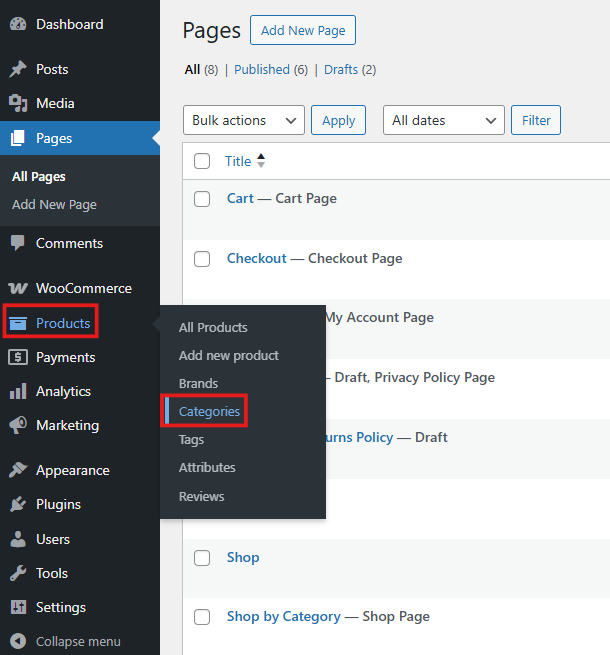Click the Add New Page button
Screen dimensions: 610x655
click(302, 31)
